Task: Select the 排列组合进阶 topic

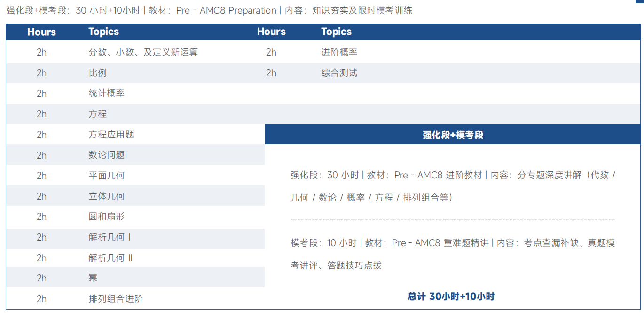Action: point(116,299)
